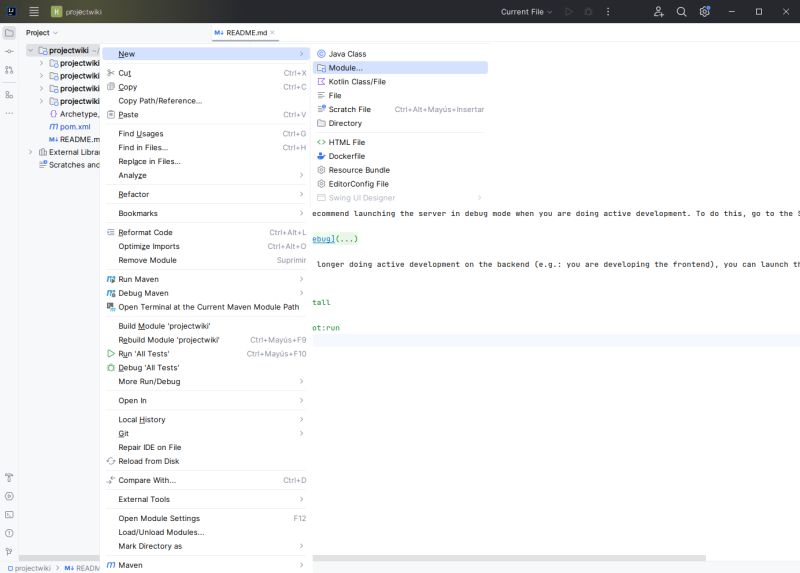Close the README.md editor tab

(272, 33)
